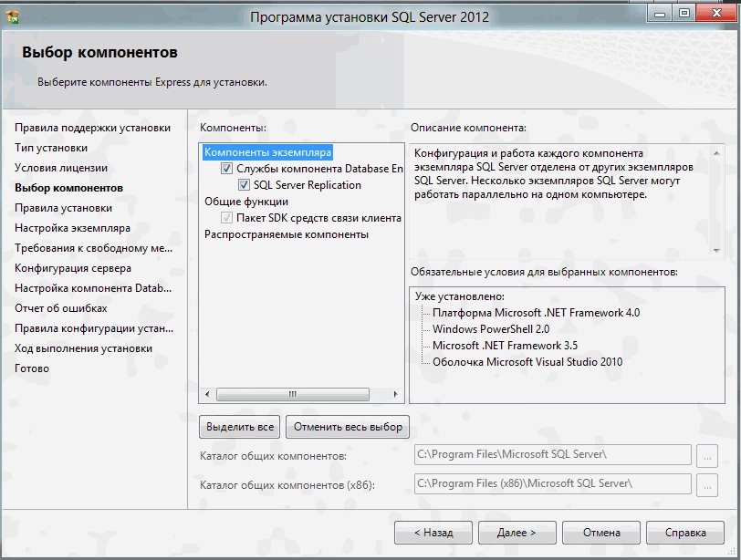The image size is (741, 560).
Task: Click the horizontal scrollbar under components list
Action: tap(292, 395)
